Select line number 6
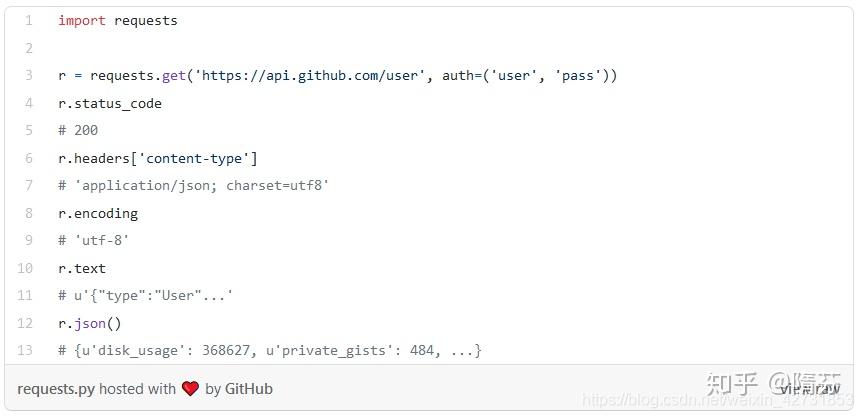Screen dimensions: 863x418 [x=28, y=158]
